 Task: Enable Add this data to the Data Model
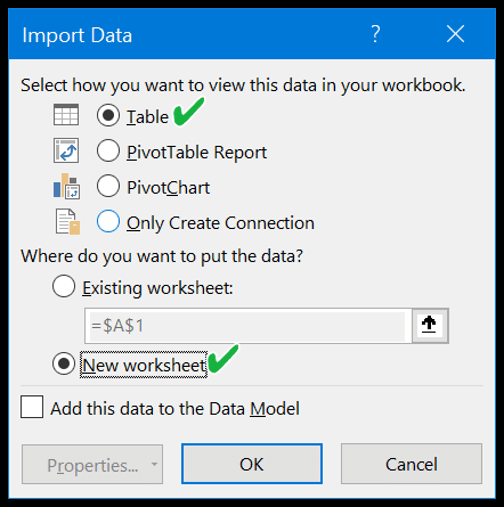(32, 407)
